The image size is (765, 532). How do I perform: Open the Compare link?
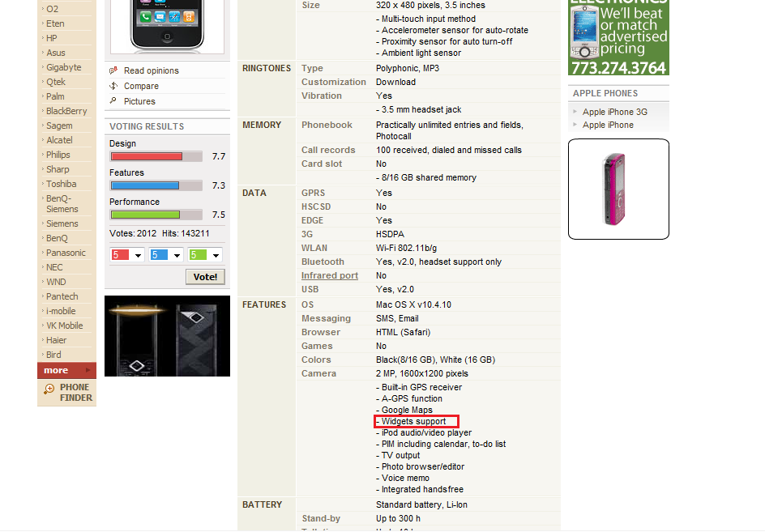pyautogui.click(x=141, y=86)
